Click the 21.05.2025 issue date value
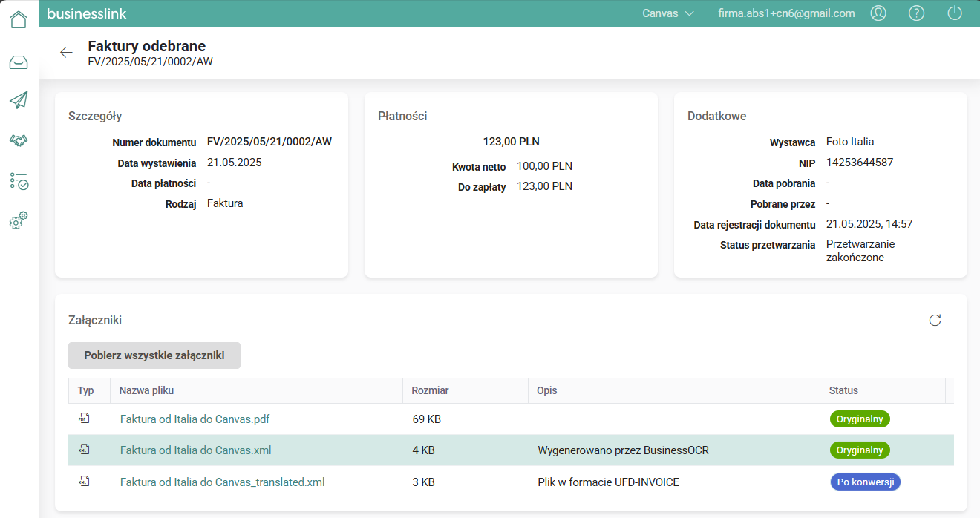980x518 pixels. point(235,163)
